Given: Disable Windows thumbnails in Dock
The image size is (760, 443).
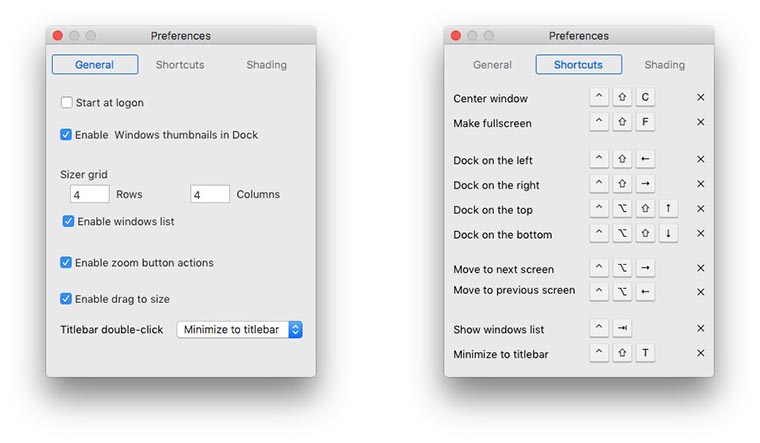Looking at the screenshot, I should [67, 134].
